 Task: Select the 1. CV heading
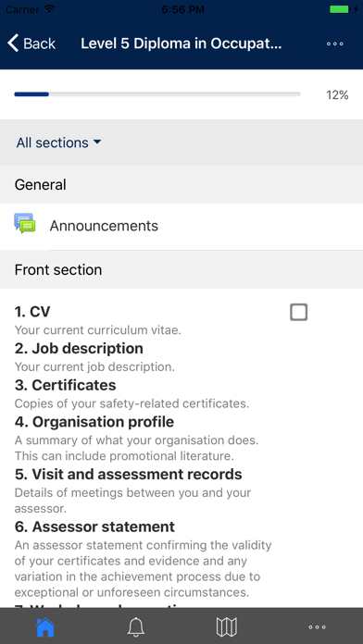pos(32,312)
